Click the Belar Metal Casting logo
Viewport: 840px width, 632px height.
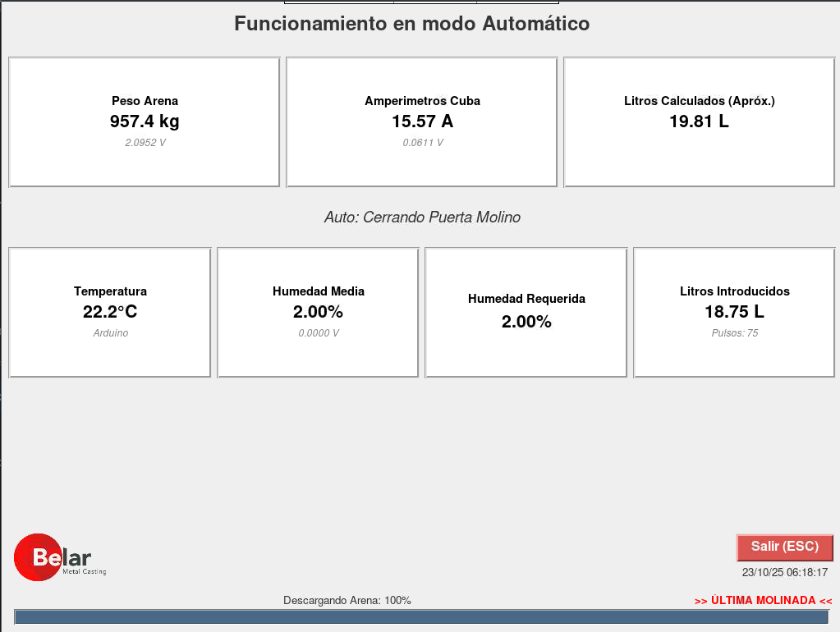click(x=60, y=558)
